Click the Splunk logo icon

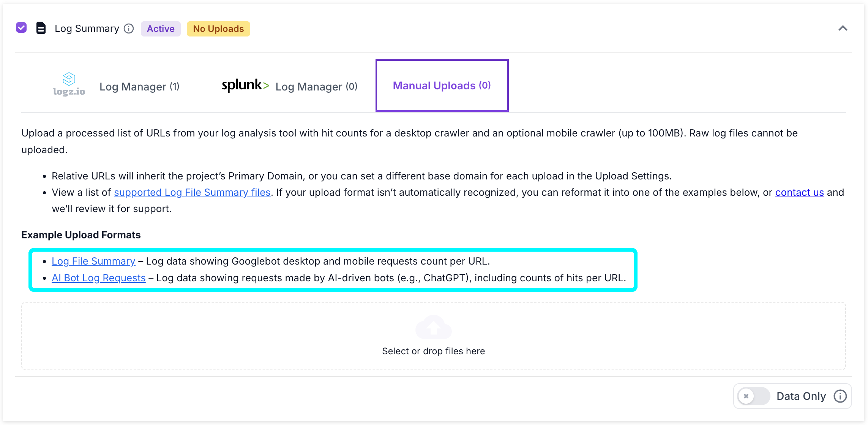coord(245,85)
